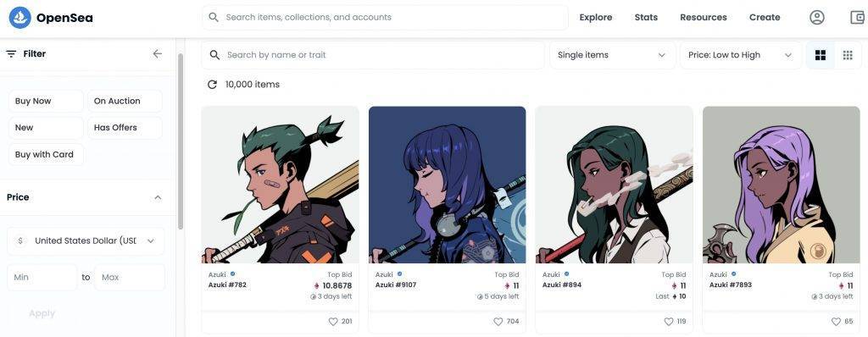The height and width of the screenshot is (337, 868).
Task: Favorite Azuki #782 with the heart icon
Action: click(x=332, y=322)
